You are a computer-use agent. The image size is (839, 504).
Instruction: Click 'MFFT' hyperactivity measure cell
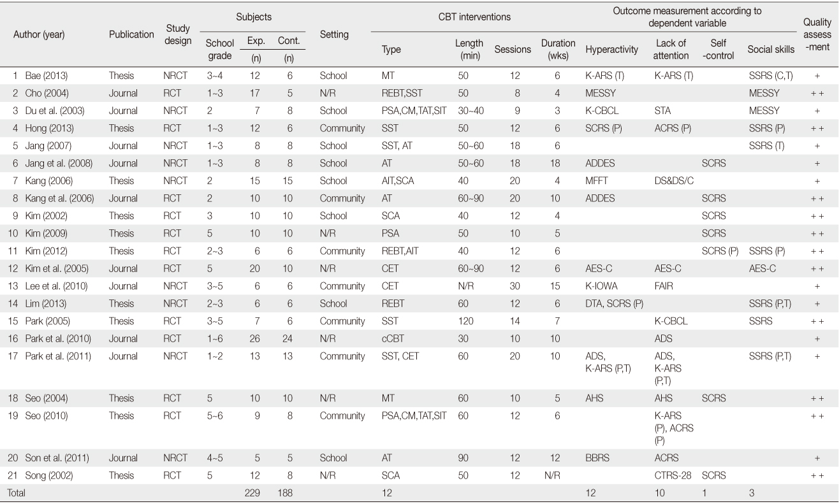[x=595, y=181]
